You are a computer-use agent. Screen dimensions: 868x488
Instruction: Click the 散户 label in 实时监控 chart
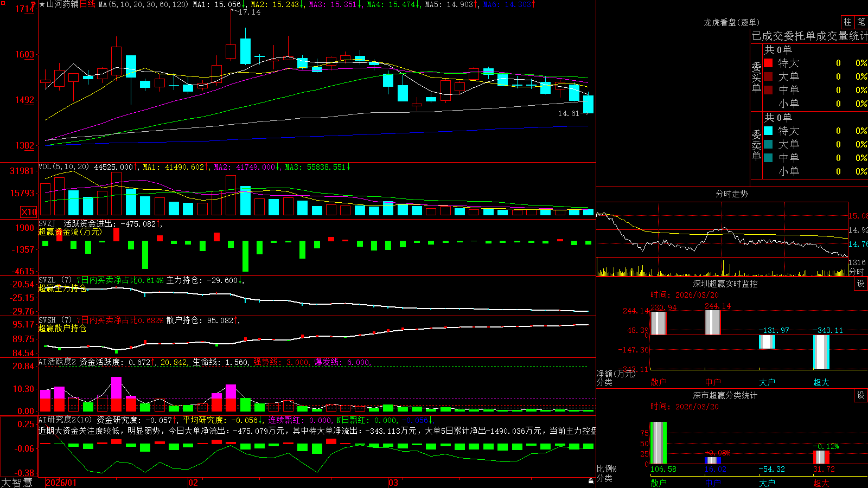click(x=658, y=382)
